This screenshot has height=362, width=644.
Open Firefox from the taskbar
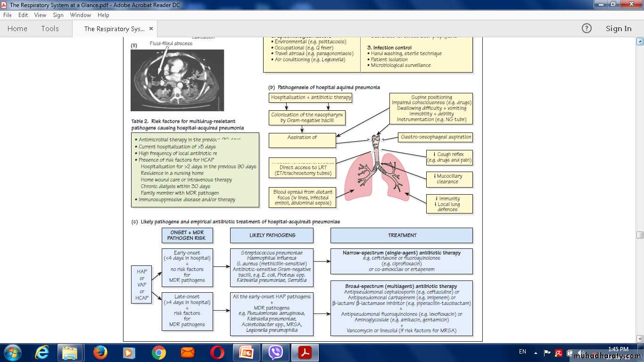(x=100, y=353)
